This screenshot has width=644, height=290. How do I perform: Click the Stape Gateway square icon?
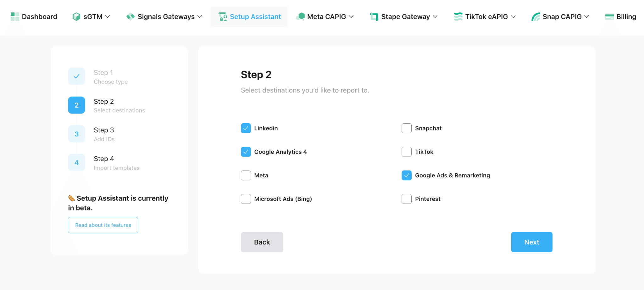click(374, 17)
